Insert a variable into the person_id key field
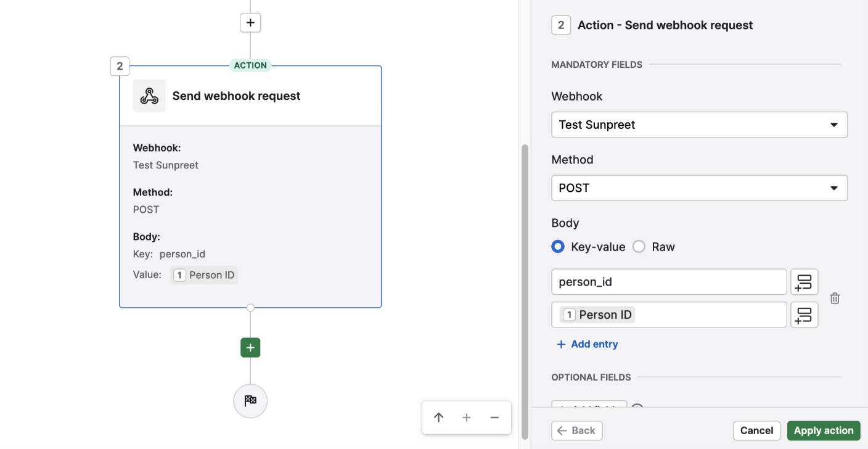Viewport: 868px width, 449px height. pos(804,282)
